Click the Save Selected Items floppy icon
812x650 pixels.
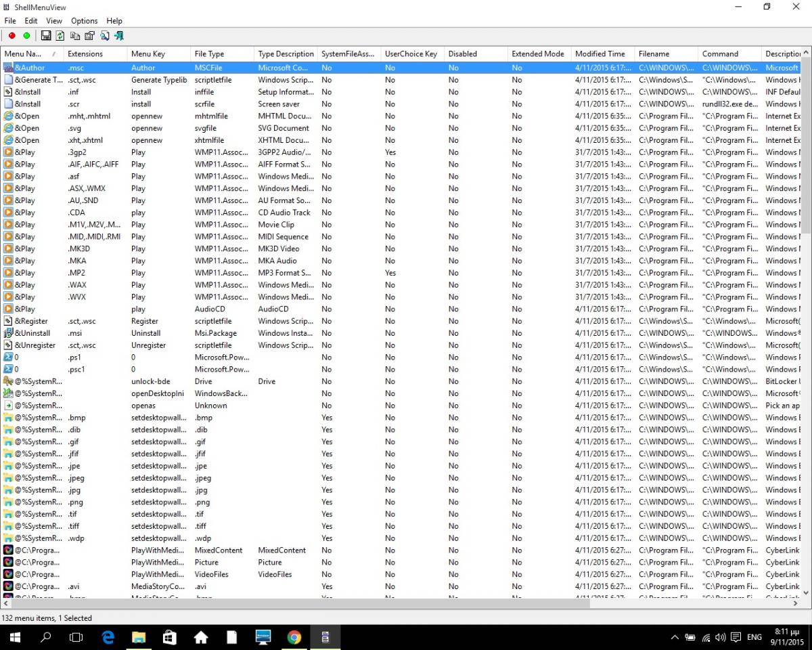46,36
